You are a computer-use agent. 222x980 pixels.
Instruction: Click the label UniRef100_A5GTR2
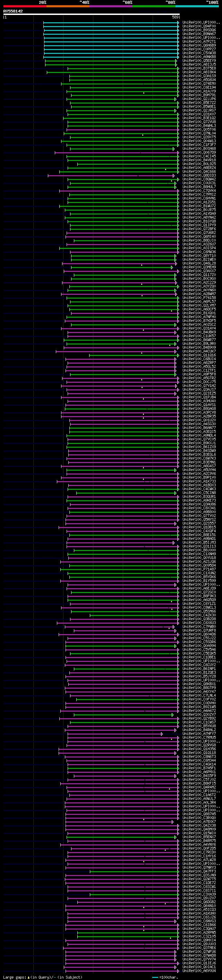(x=199, y=378)
